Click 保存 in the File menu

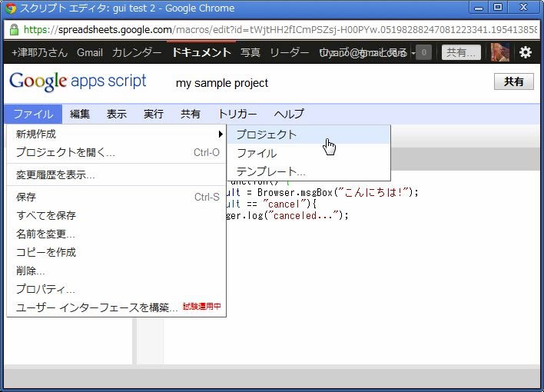26,197
